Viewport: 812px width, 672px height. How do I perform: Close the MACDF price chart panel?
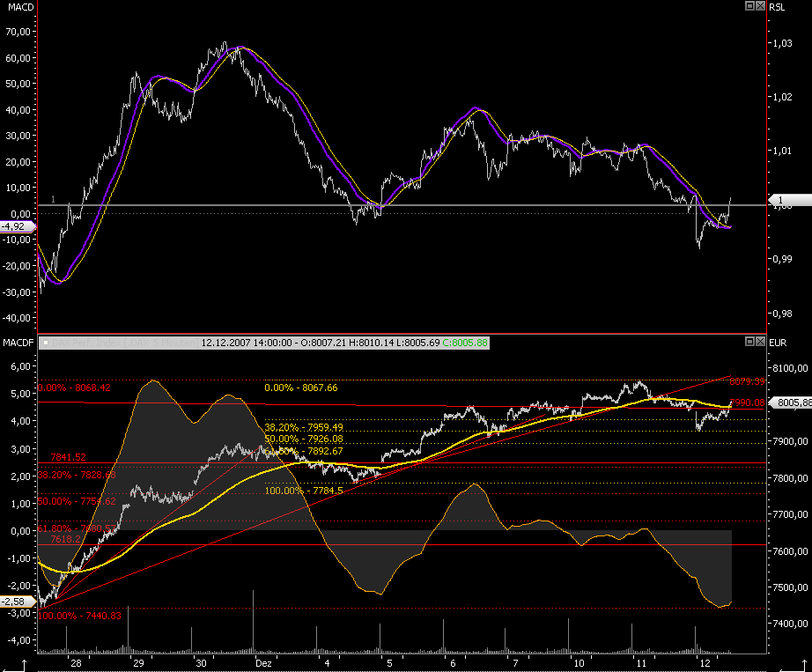[x=760, y=341]
